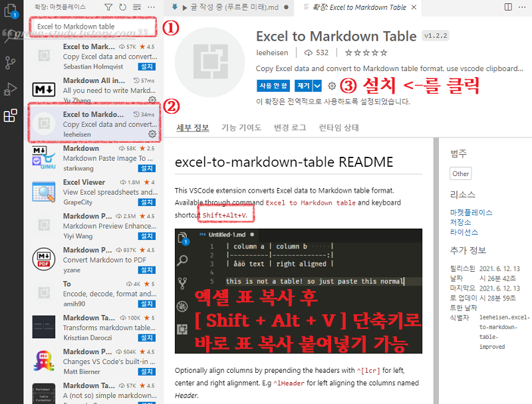Clear extensions search results icon

click(137, 7)
